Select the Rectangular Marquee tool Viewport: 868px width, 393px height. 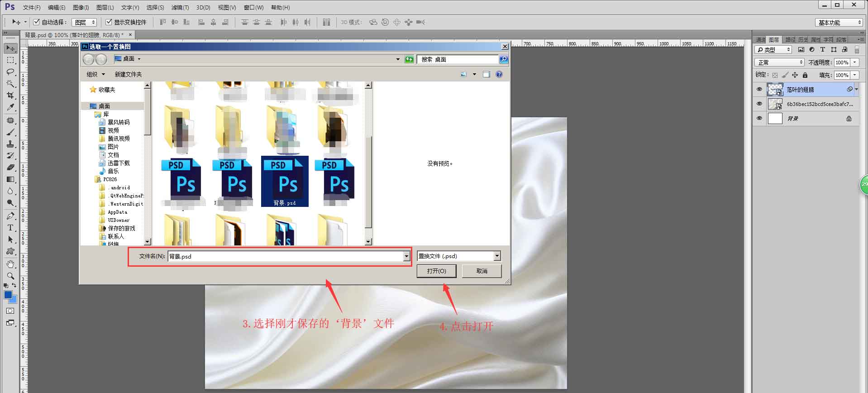tap(10, 60)
